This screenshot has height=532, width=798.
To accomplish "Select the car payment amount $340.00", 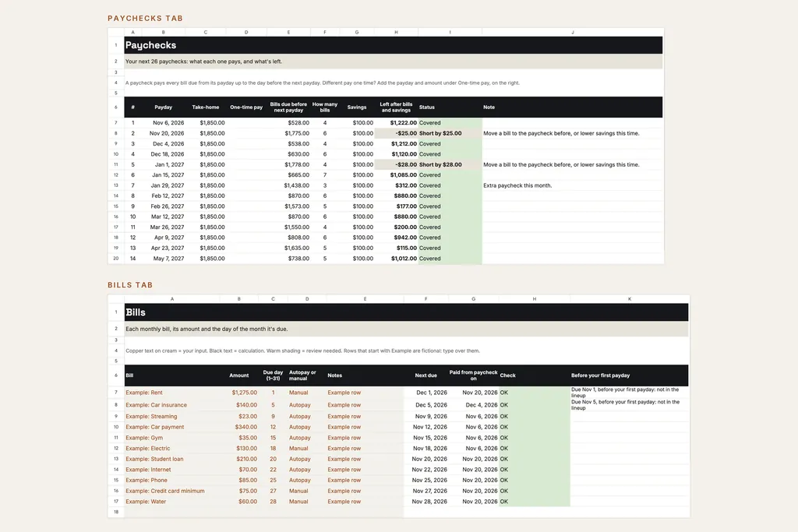I will [x=239, y=427].
